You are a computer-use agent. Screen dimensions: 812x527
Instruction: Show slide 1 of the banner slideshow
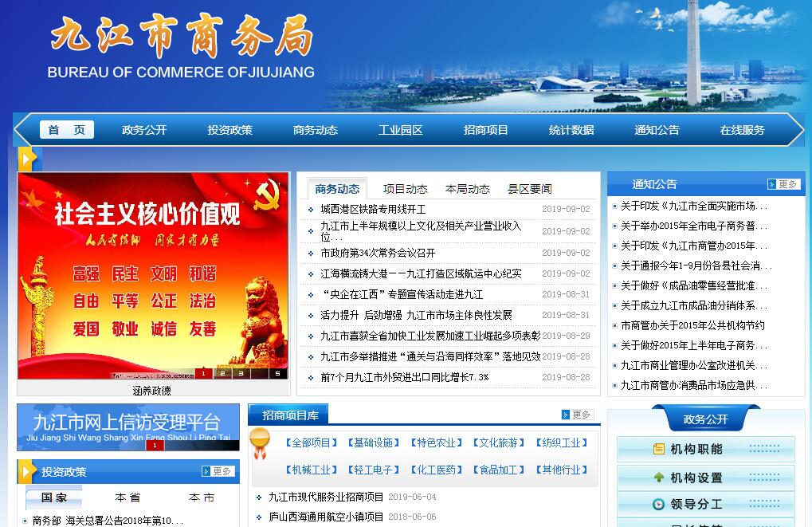pos(203,373)
